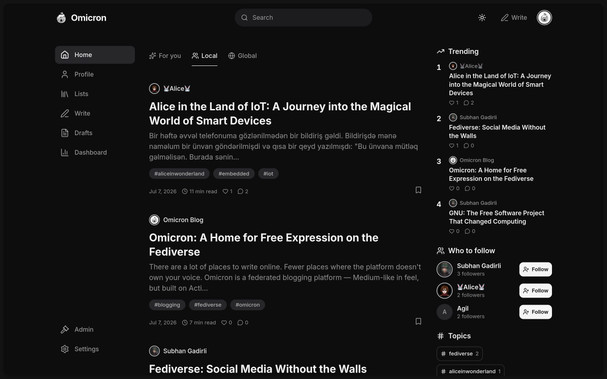607x379 pixels.
Task: Follow Agil
Action: click(x=536, y=312)
